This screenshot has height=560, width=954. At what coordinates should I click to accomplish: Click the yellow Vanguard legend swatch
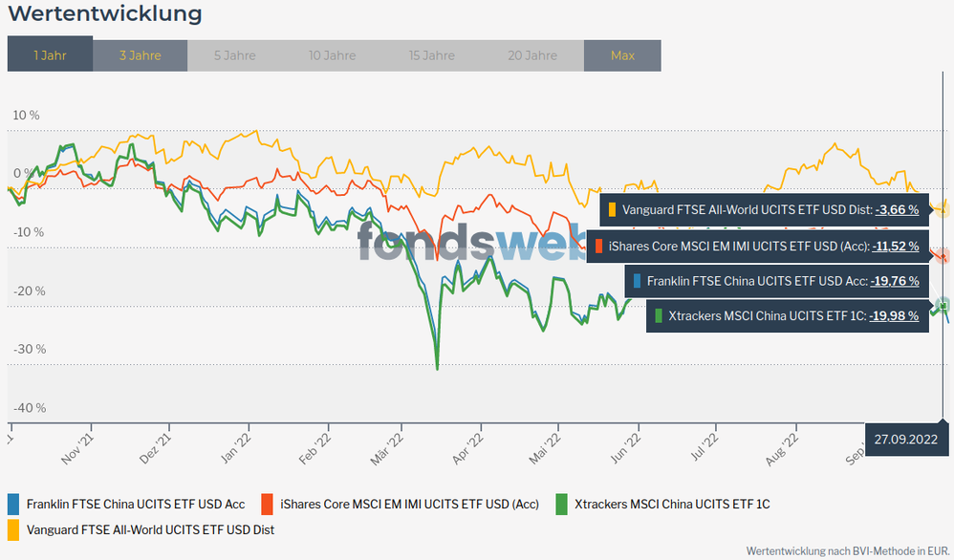point(13,528)
